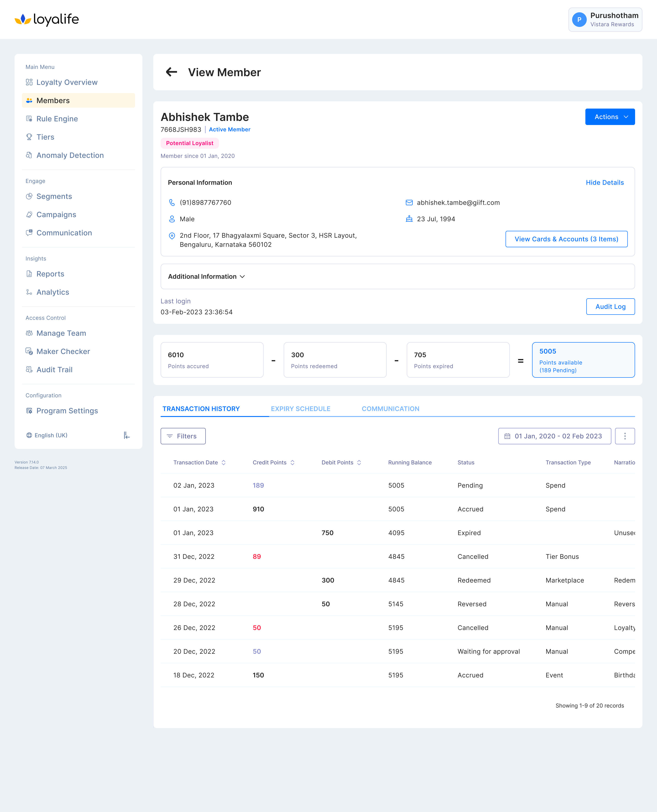This screenshot has width=657, height=812.
Task: Click the Maker Checker sidebar icon
Action: [x=29, y=351]
